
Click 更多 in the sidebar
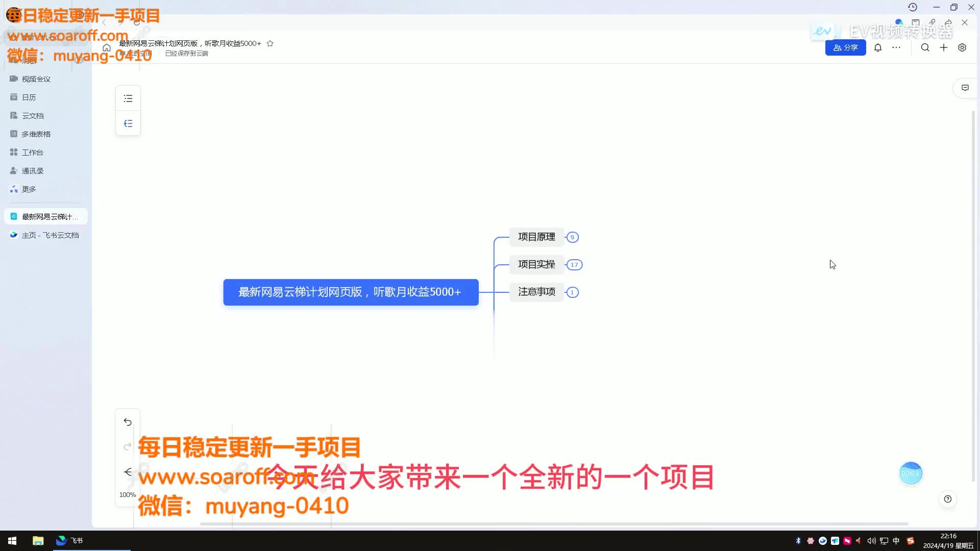tap(46, 189)
